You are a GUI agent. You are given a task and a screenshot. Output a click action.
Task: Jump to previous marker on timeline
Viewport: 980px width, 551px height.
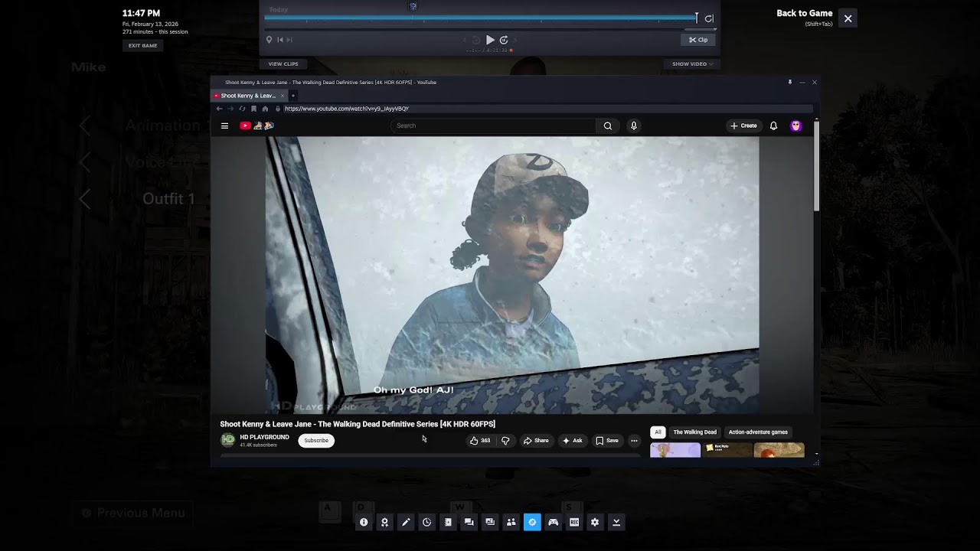point(280,40)
